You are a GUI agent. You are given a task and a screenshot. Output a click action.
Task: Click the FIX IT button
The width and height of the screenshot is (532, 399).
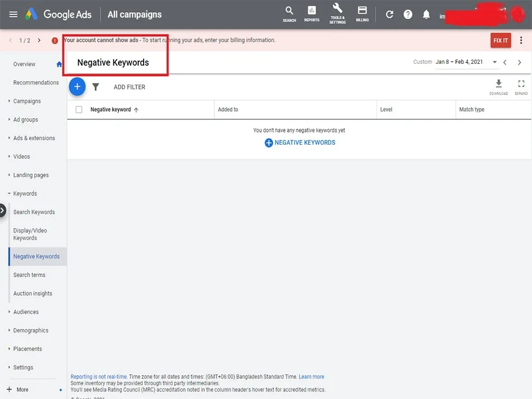[x=501, y=40]
